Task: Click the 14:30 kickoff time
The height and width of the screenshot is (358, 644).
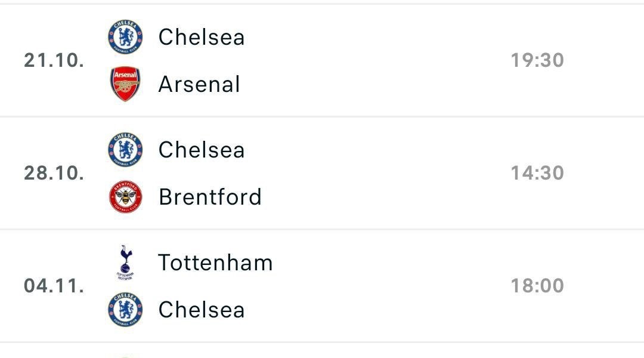Action: click(537, 173)
